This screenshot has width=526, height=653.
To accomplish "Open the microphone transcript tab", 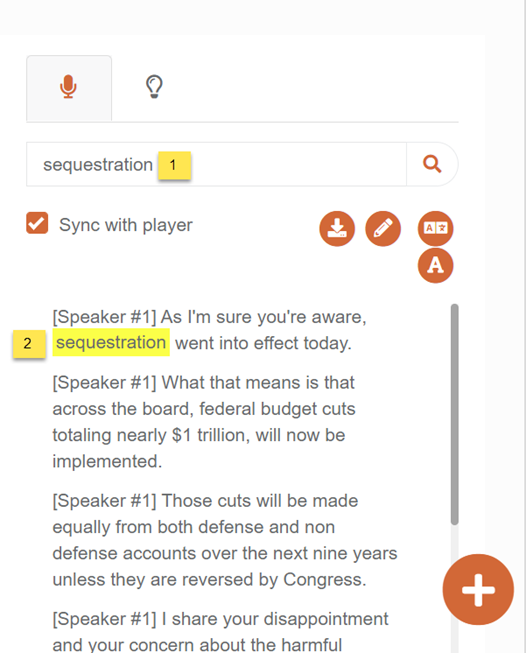I will (x=69, y=88).
